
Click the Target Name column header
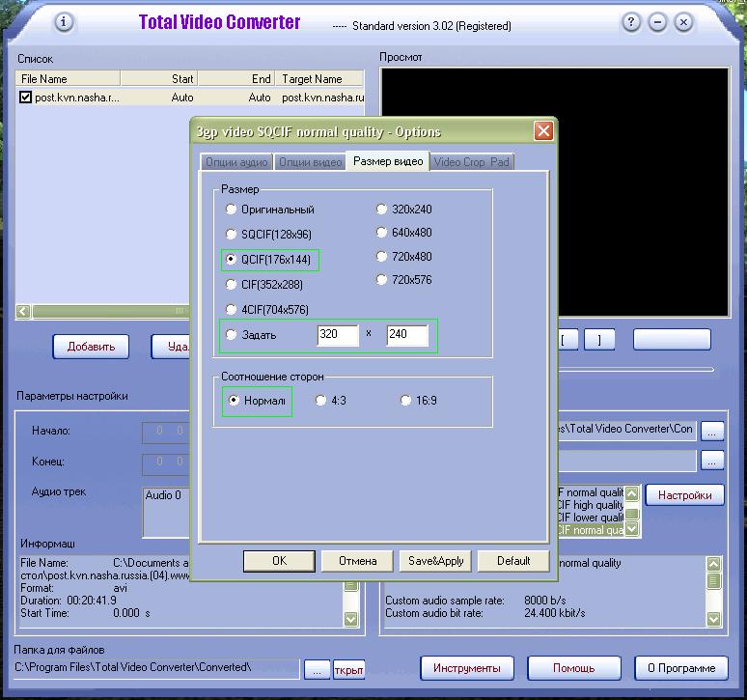pyautogui.click(x=319, y=78)
